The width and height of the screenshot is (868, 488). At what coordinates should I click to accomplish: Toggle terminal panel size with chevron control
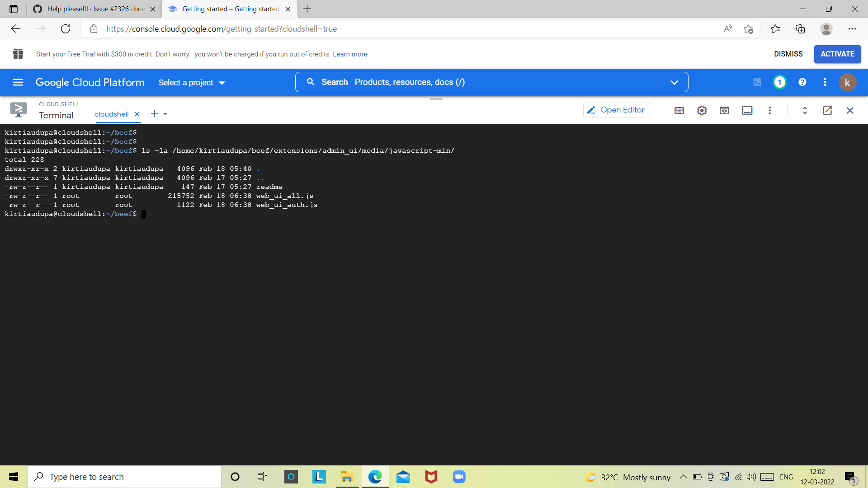pyautogui.click(x=805, y=110)
